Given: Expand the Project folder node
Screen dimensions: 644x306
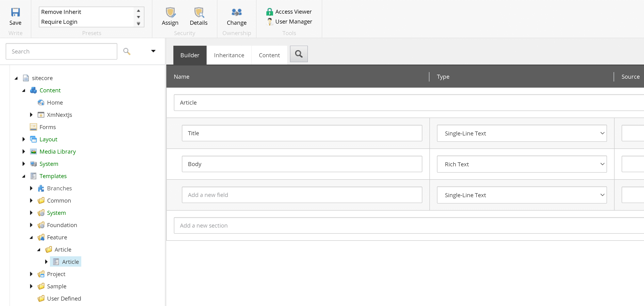Looking at the screenshot, I should 31,274.
